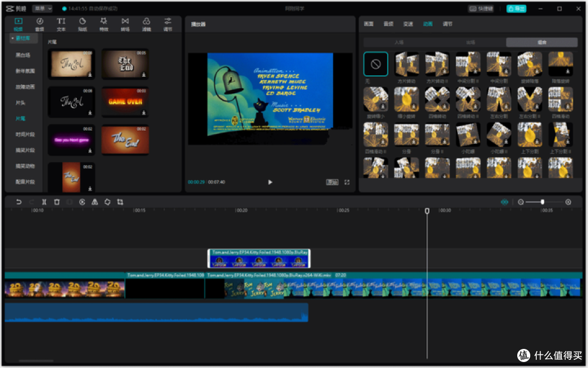This screenshot has width=588, height=368.
Task: Open fullscreen preview in the player
Action: pyautogui.click(x=347, y=182)
